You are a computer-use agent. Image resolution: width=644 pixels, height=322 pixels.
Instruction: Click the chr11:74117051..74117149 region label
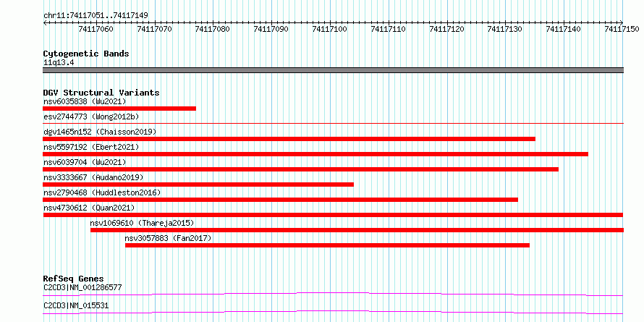pos(96,16)
